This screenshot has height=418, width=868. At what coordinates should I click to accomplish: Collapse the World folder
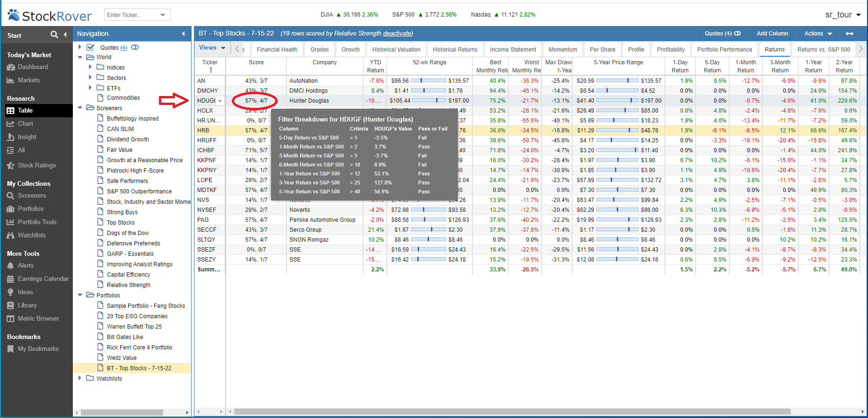click(x=80, y=57)
